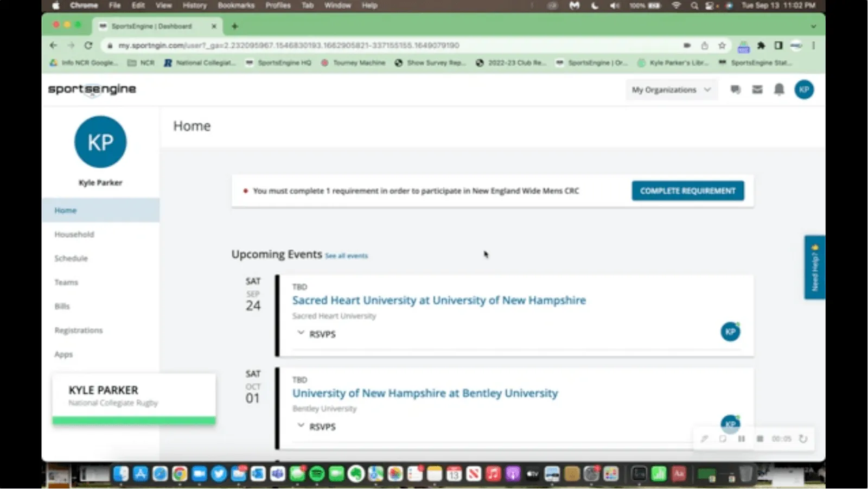The height and width of the screenshot is (489, 868).
Task: Open the Chrome extensions puzzle icon
Action: (761, 46)
